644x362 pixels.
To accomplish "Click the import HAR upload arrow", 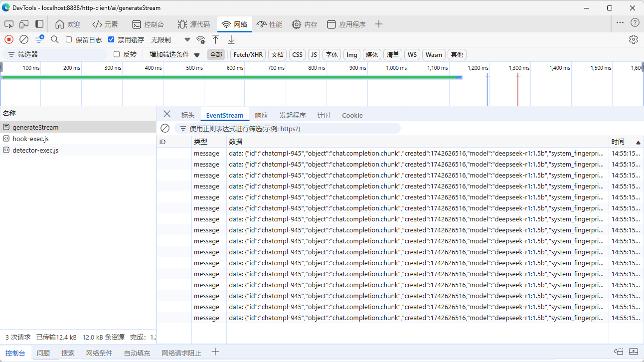I will (x=215, y=39).
